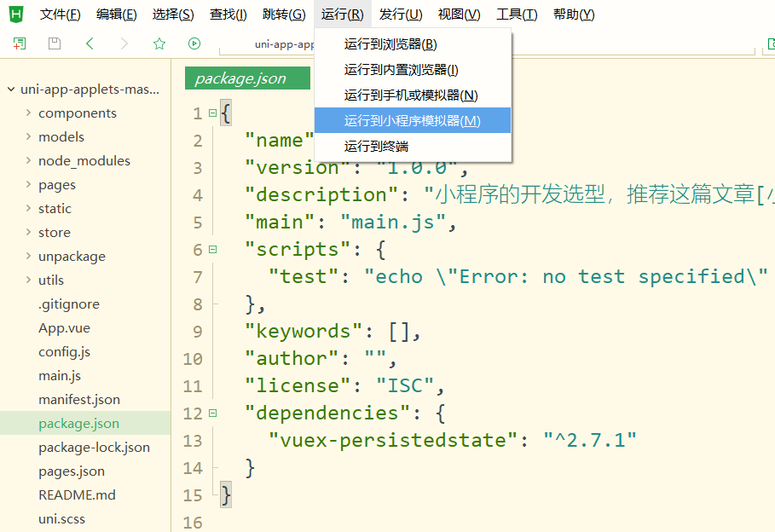Open README.md in the file tree
Image resolution: width=775 pixels, height=532 pixels.
coord(77,494)
